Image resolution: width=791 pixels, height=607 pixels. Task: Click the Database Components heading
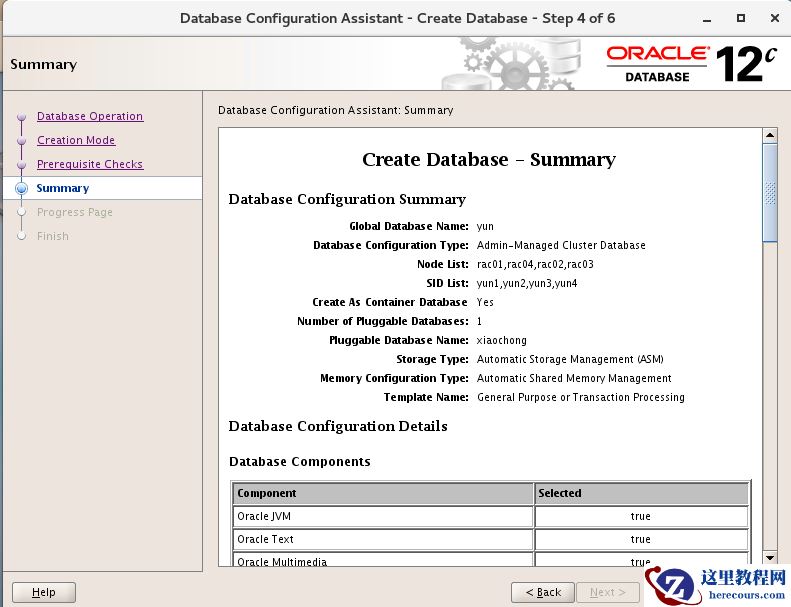coord(300,462)
